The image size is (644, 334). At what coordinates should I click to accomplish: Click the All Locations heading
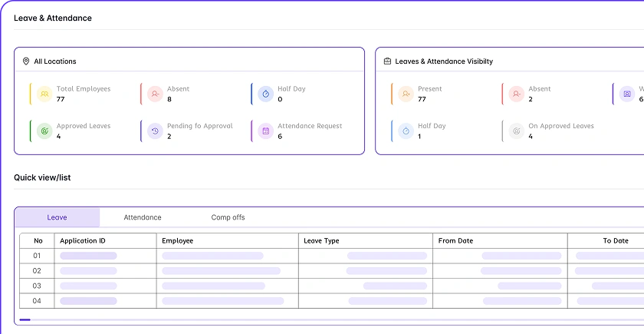(55, 61)
